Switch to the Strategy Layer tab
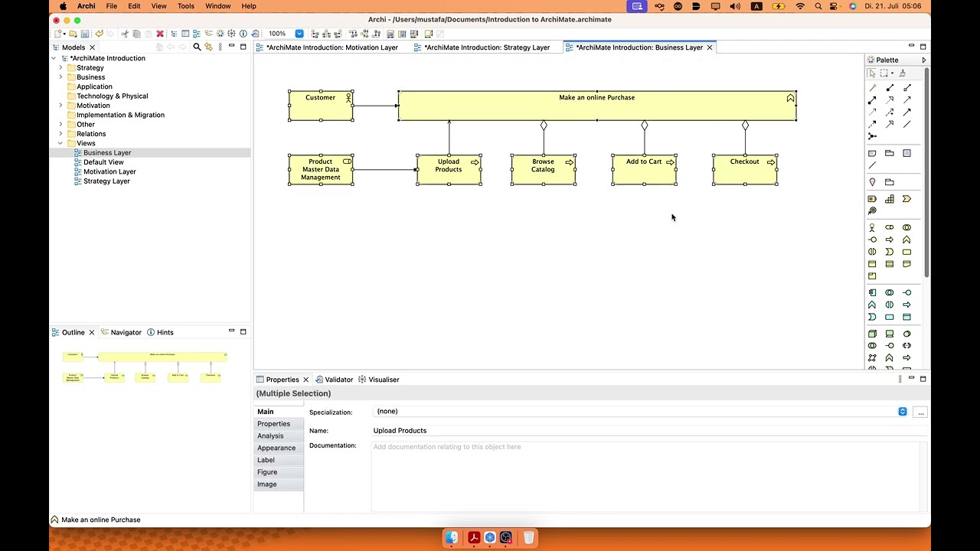 487,47
